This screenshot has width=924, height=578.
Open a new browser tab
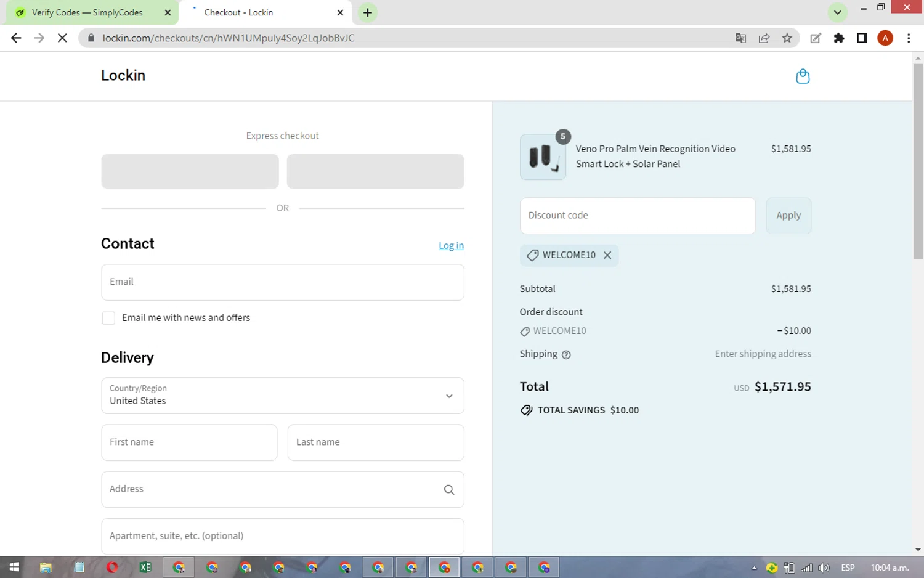[x=368, y=12]
